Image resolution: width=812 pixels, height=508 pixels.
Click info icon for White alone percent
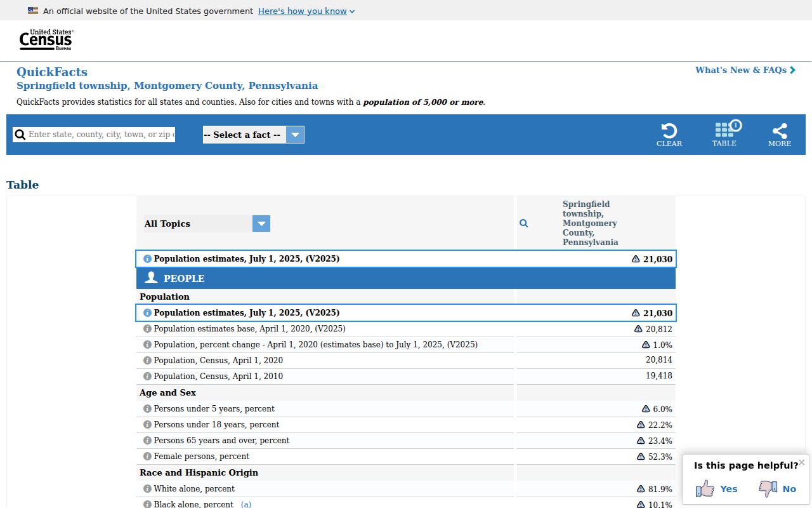[147, 489]
